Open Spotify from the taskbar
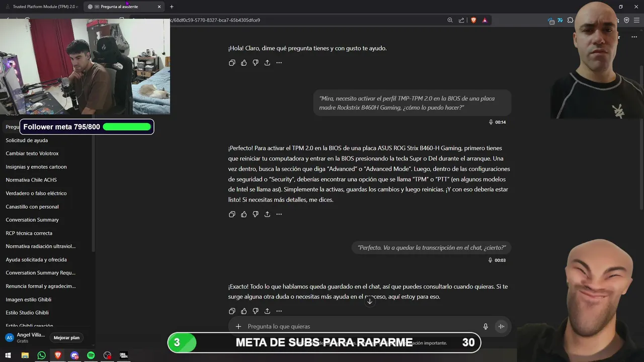Viewport: 644px width, 362px height. click(91, 355)
